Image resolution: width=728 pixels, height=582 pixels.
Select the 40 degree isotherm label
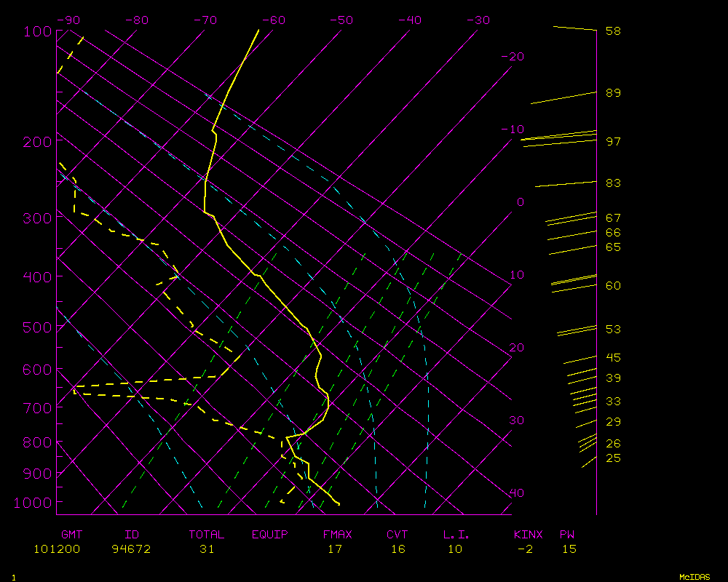tap(516, 493)
